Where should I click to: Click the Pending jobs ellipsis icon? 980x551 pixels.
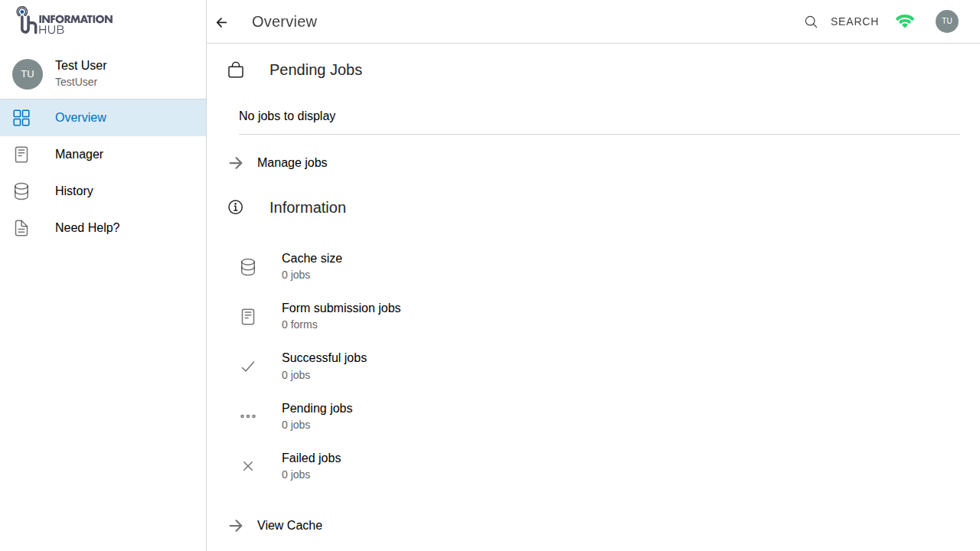[248, 416]
